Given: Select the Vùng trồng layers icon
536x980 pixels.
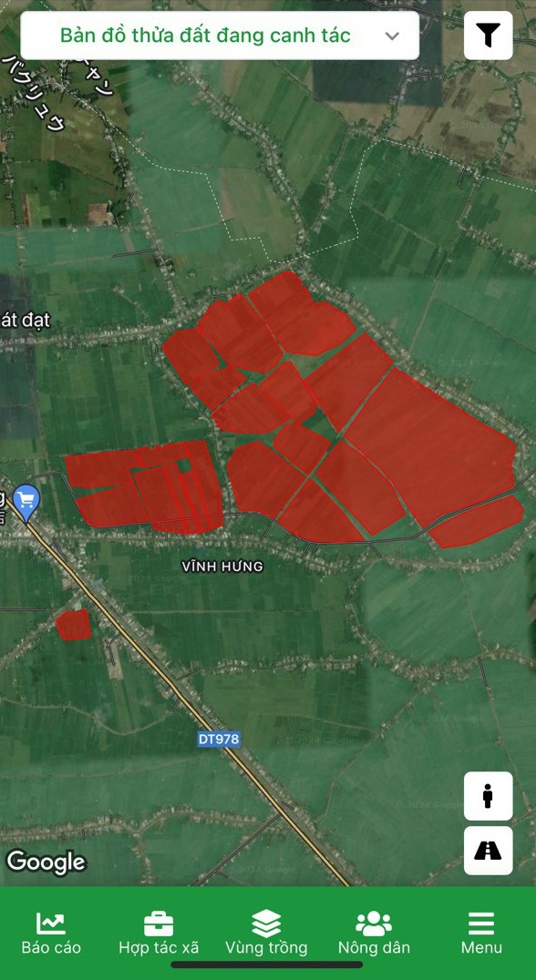Looking at the screenshot, I should (266, 924).
